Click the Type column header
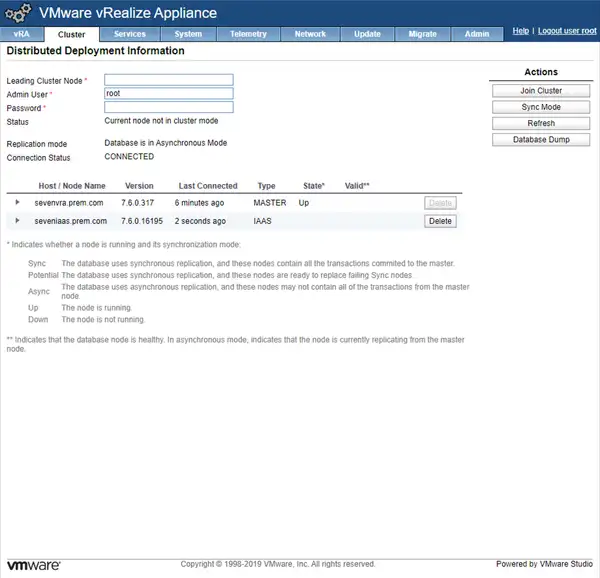The image size is (600, 578). 266,186
